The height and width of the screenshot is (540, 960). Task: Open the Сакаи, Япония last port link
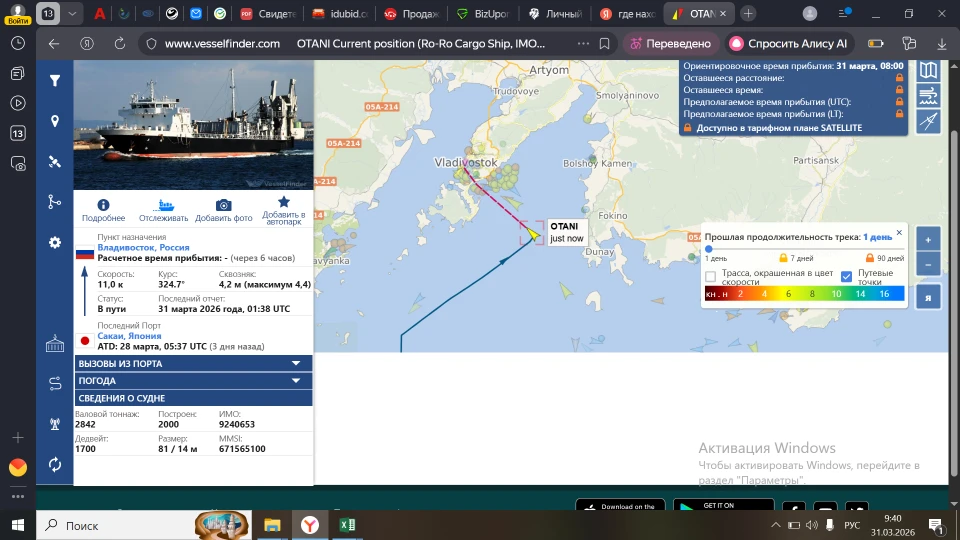[129, 336]
